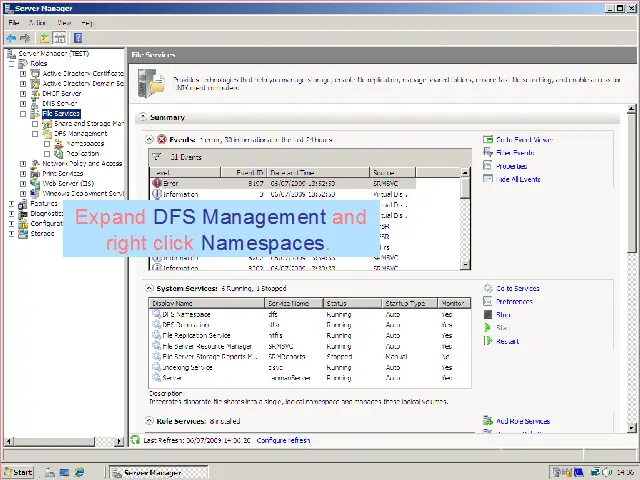640x480 pixels.
Task: Collapse the Events section chevron
Action: point(149,140)
